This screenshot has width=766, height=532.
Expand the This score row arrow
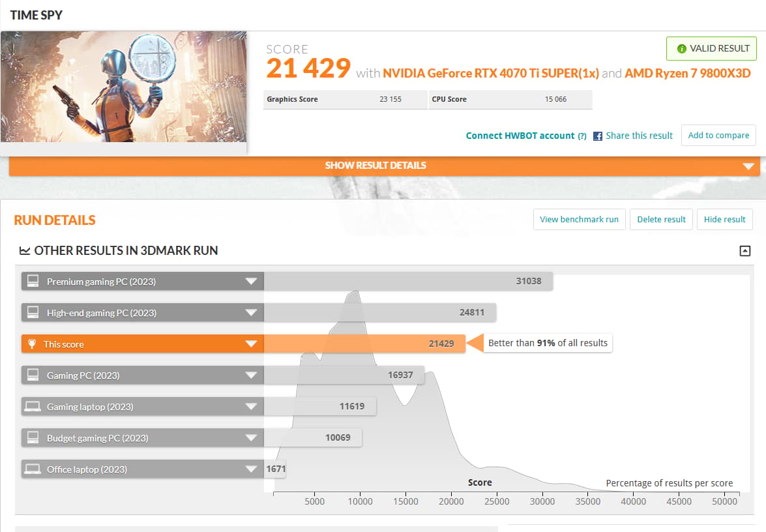(x=251, y=344)
